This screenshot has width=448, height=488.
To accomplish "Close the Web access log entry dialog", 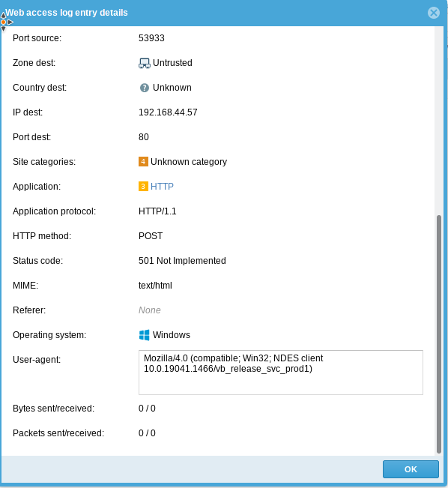I will pyautogui.click(x=434, y=13).
